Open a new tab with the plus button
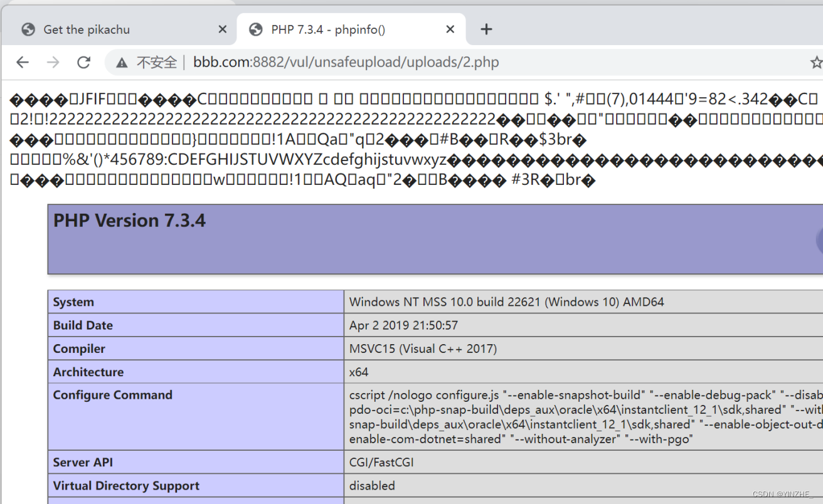The width and height of the screenshot is (823, 504). pos(486,29)
